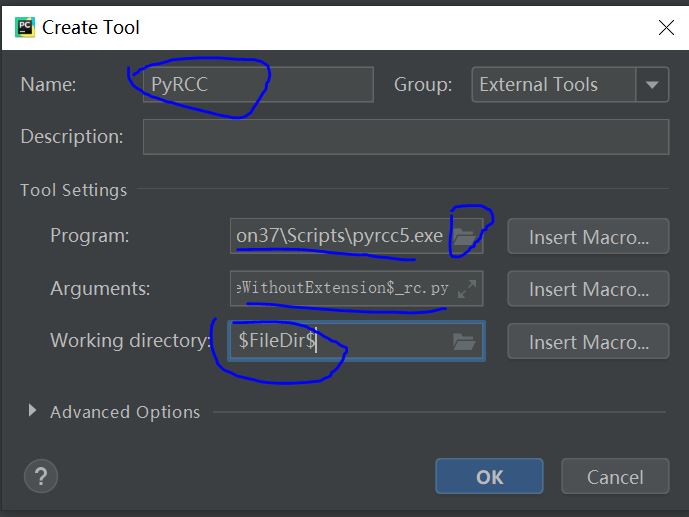Click the PyCharm logo icon in title bar

25,27
